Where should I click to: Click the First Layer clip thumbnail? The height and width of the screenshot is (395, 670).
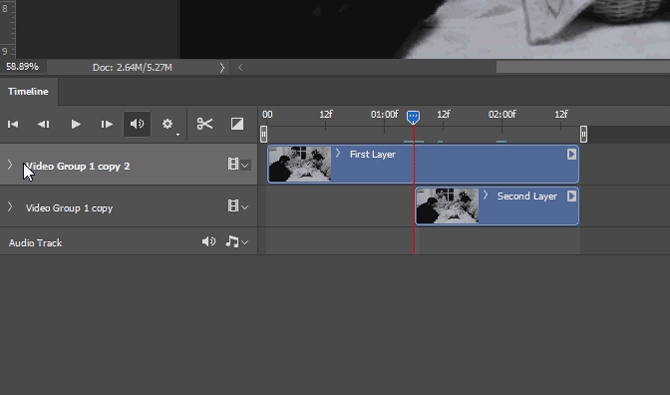(x=300, y=164)
